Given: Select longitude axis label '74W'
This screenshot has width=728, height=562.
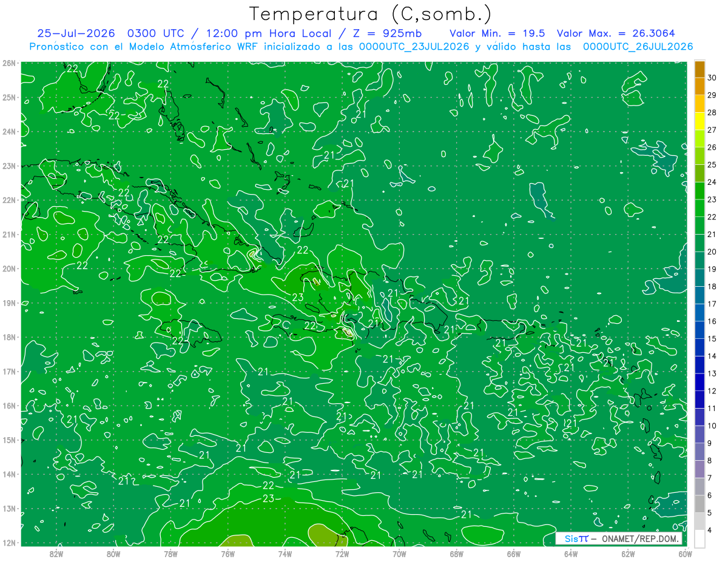Looking at the screenshot, I should [x=285, y=554].
